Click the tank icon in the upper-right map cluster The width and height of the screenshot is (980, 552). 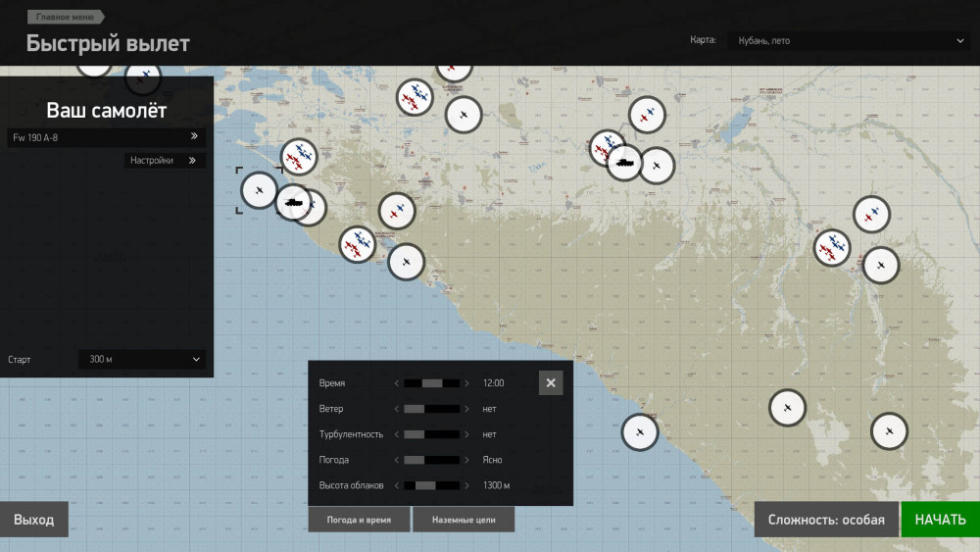click(x=624, y=162)
